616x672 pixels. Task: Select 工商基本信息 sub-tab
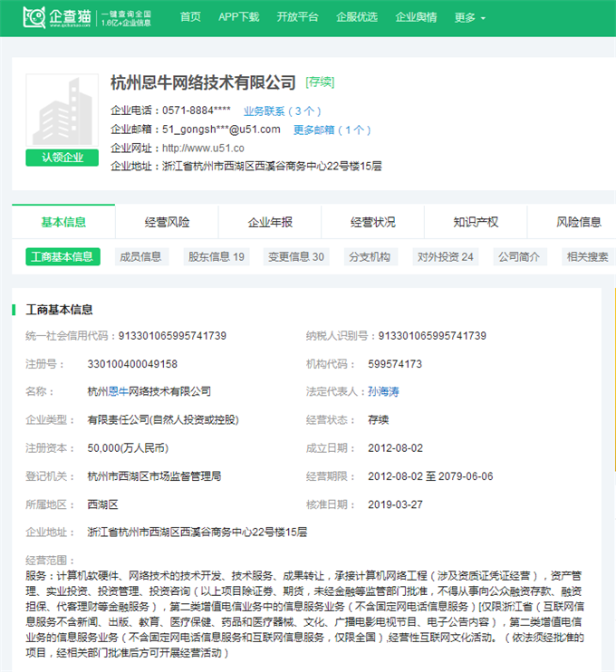tap(63, 256)
